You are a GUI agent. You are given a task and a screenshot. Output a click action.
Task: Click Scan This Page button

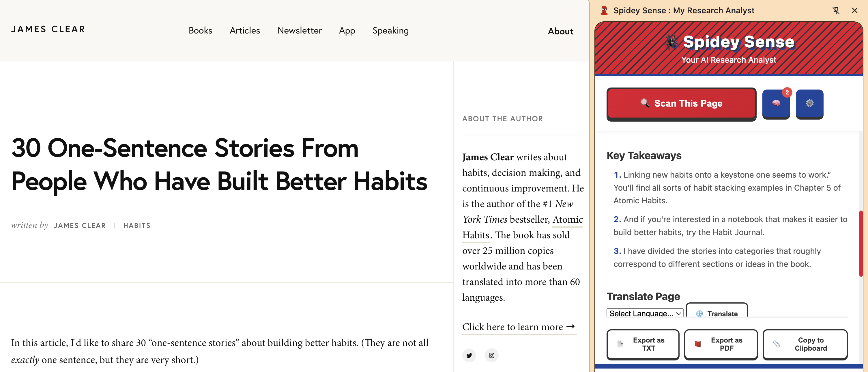coord(681,103)
